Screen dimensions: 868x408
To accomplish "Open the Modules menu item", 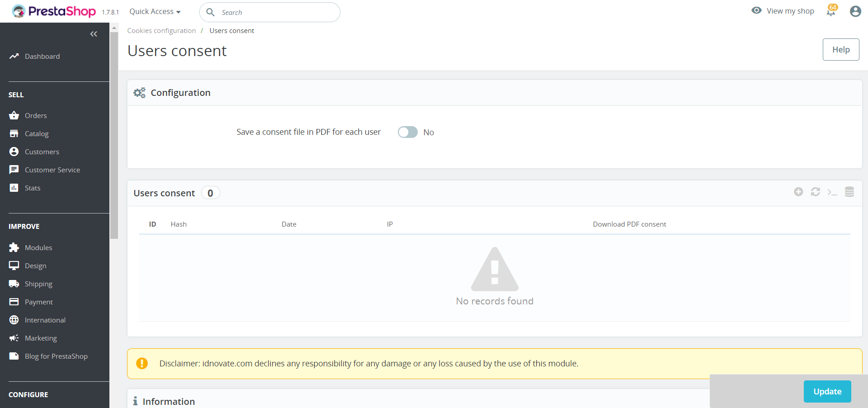I will 38,248.
